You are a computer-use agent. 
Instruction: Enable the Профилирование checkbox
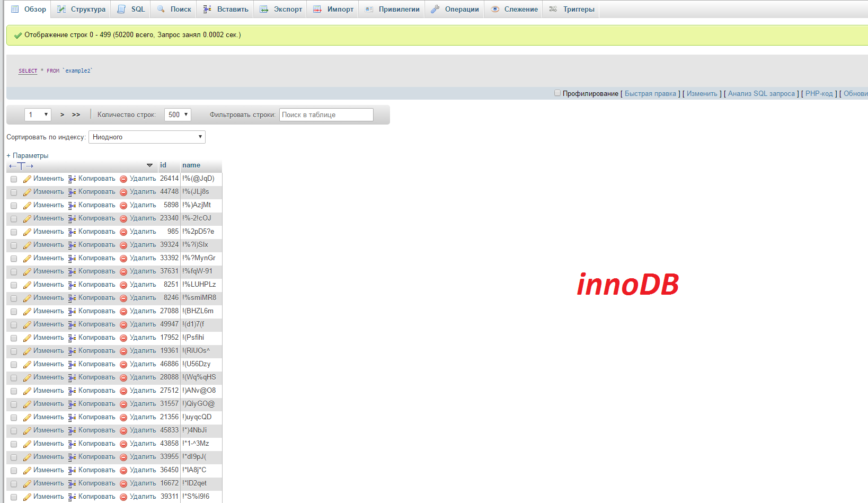[x=557, y=93]
